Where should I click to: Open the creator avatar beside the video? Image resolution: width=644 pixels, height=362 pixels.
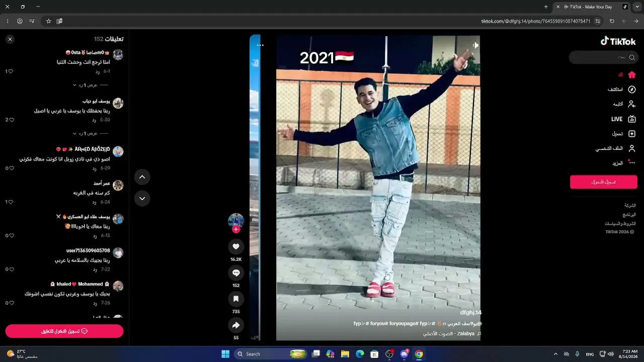point(236,221)
